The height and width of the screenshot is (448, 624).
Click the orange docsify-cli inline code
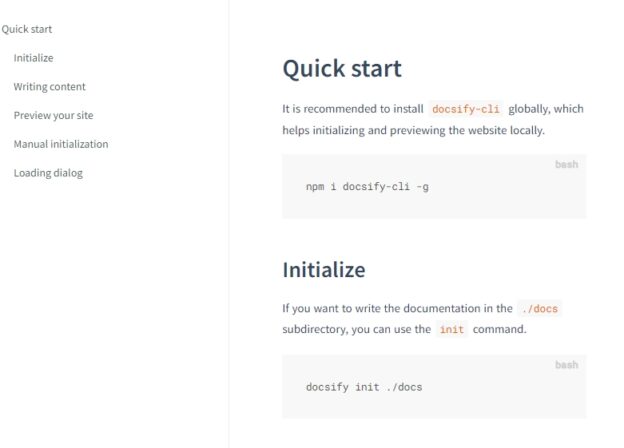465,109
